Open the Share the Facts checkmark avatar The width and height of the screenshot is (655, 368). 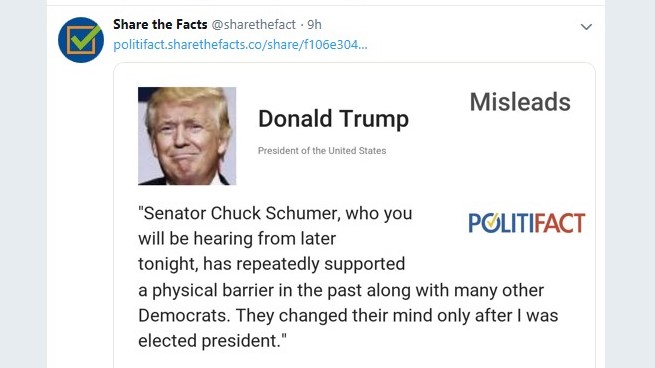81,40
